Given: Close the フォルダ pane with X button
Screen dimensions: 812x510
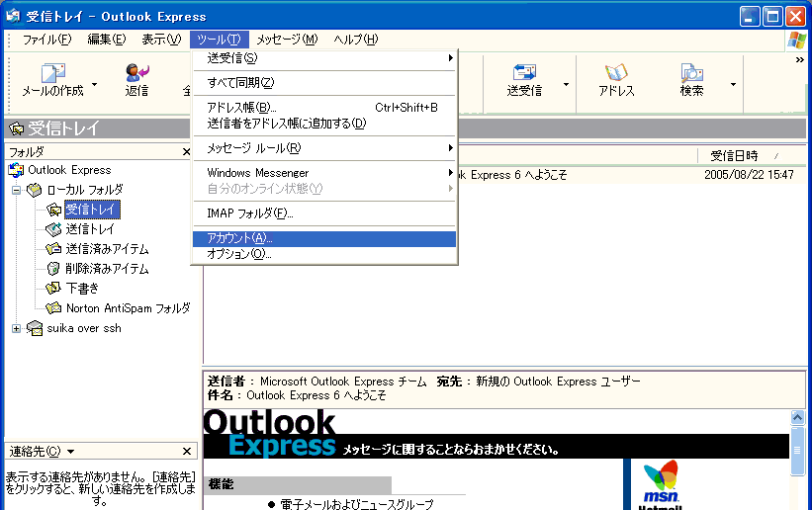Looking at the screenshot, I should click(186, 152).
